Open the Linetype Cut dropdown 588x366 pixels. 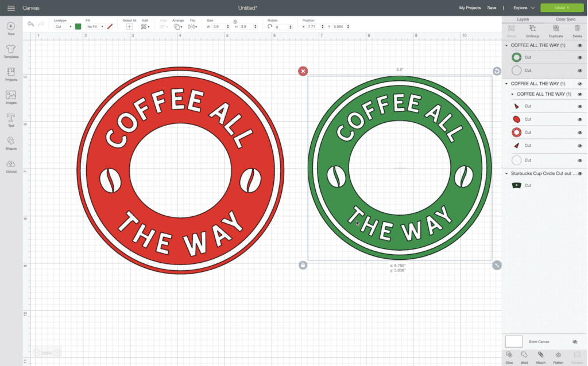point(63,26)
